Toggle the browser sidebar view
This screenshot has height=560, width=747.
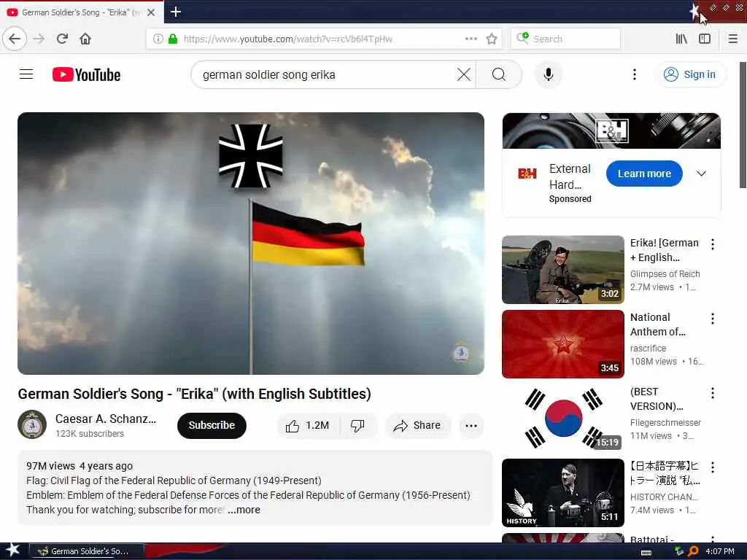[705, 39]
